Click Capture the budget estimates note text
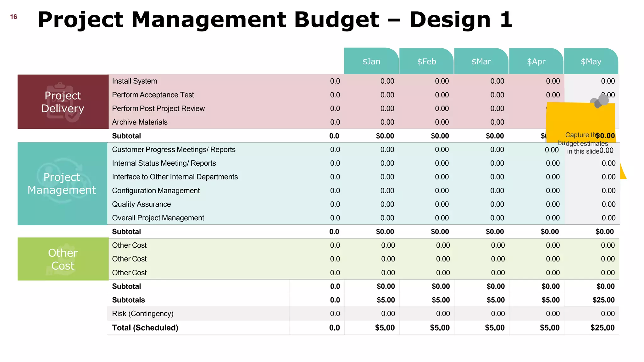644x362 pixels. point(582,143)
